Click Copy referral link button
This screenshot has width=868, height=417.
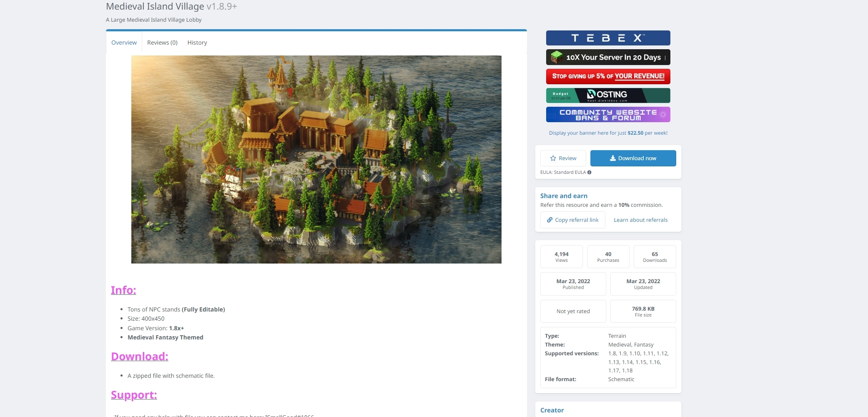coord(573,220)
